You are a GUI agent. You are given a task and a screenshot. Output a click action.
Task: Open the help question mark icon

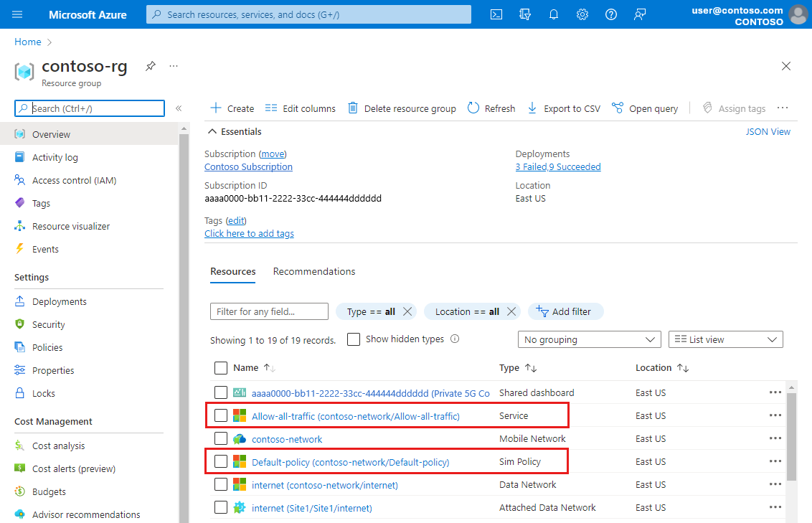click(611, 14)
